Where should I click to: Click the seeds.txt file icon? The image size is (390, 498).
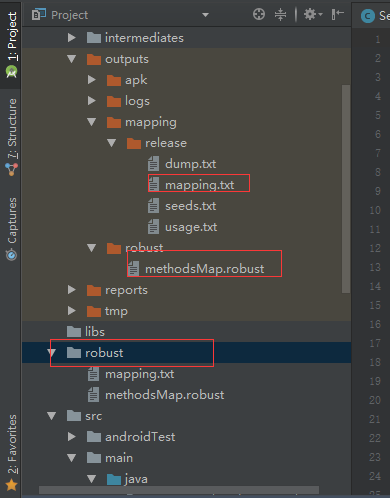153,206
